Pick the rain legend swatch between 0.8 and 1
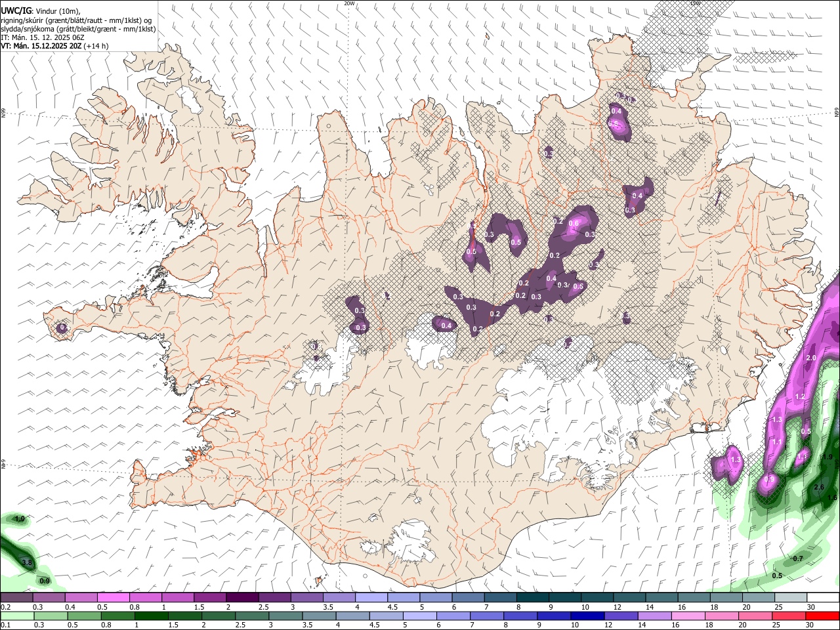Viewport: 840px width, 630px height. pyautogui.click(x=119, y=616)
